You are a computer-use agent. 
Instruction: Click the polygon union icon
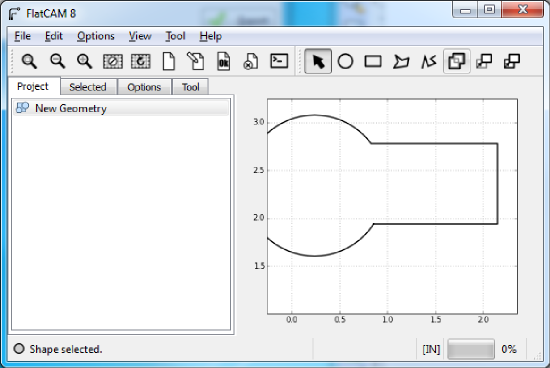point(457,61)
